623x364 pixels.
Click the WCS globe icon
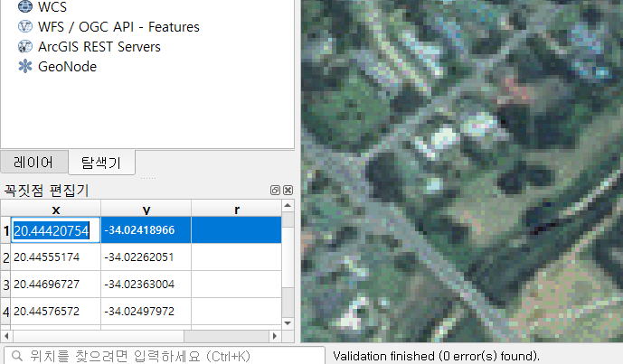click(x=25, y=6)
